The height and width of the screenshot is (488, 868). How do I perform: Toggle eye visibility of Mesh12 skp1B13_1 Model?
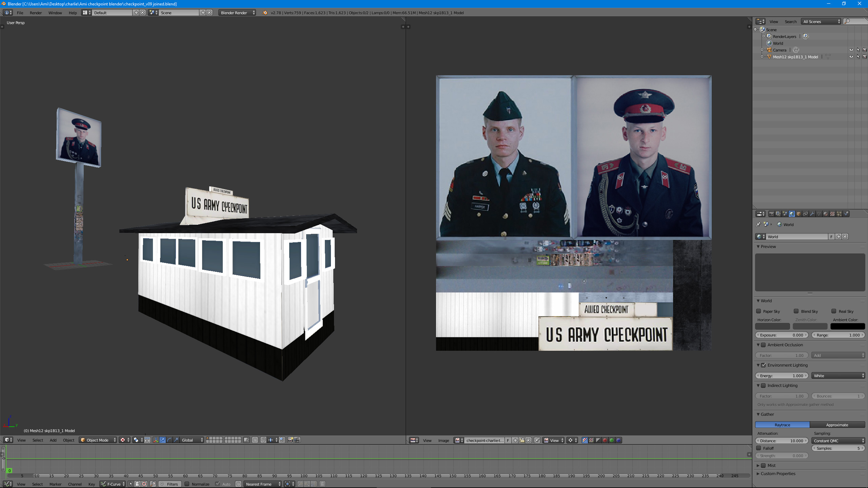point(851,57)
